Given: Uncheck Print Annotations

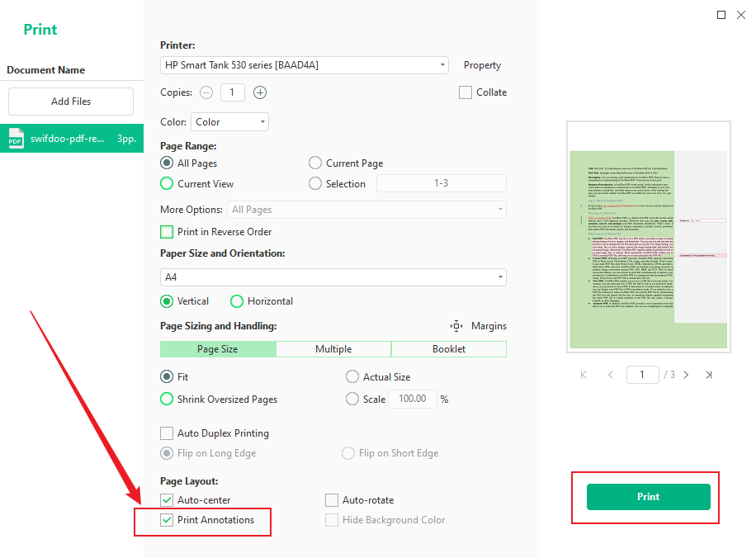Looking at the screenshot, I should tap(166, 521).
